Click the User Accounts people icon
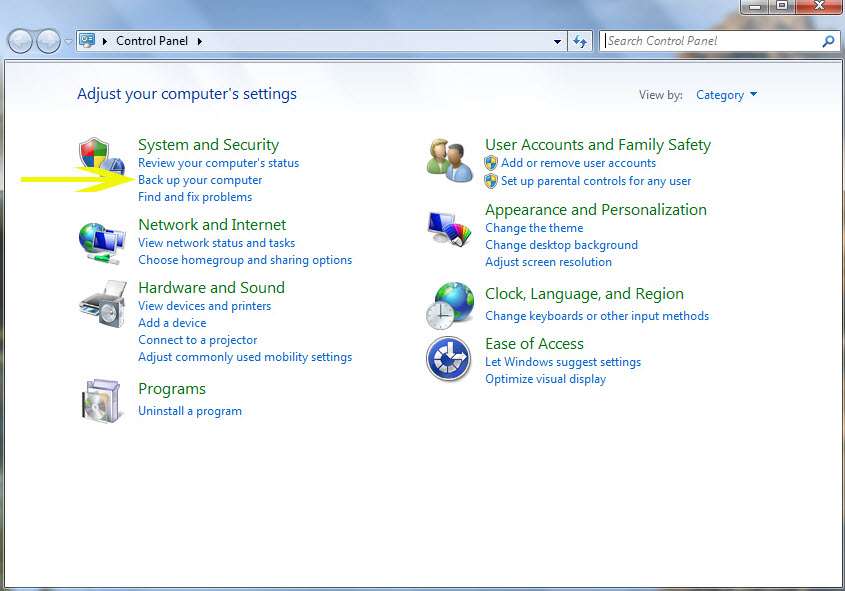 coord(449,160)
